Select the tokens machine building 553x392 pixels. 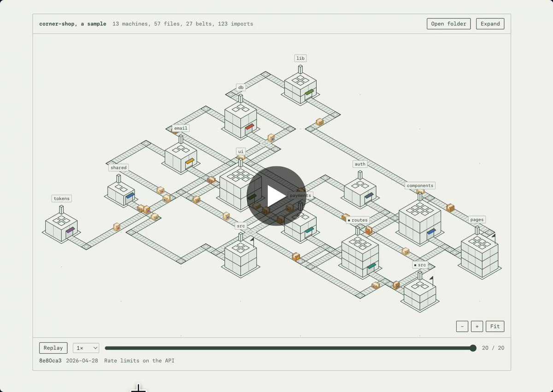tap(61, 227)
